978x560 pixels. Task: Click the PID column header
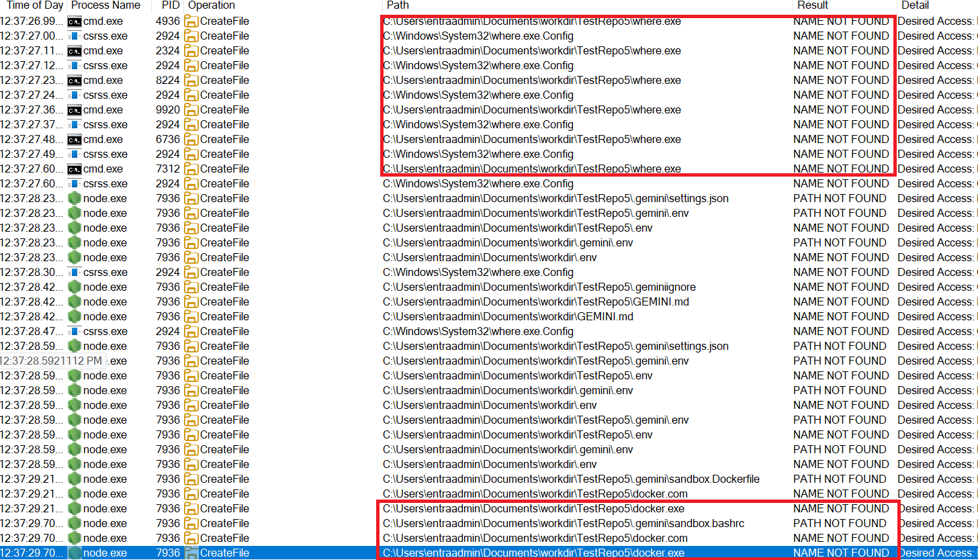point(170,5)
